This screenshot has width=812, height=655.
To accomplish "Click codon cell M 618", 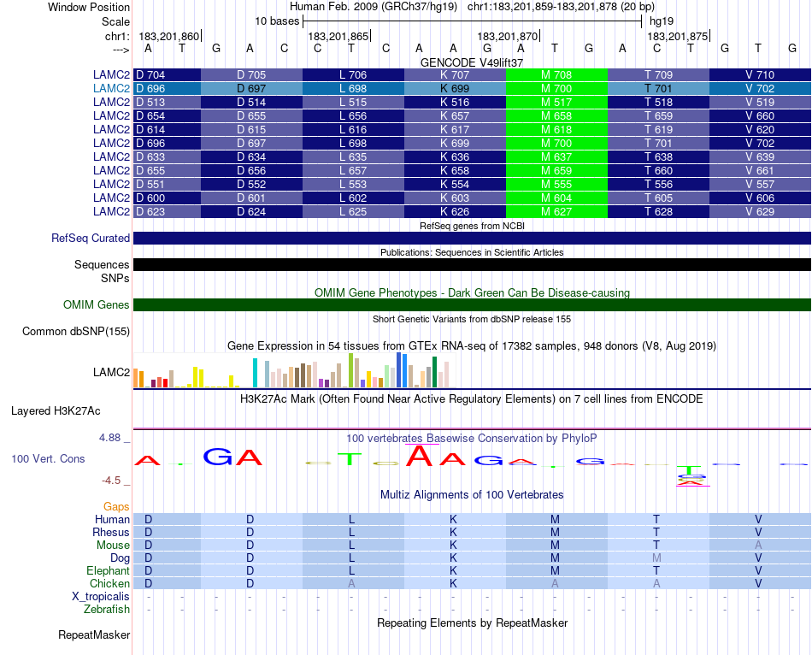I will [556, 130].
